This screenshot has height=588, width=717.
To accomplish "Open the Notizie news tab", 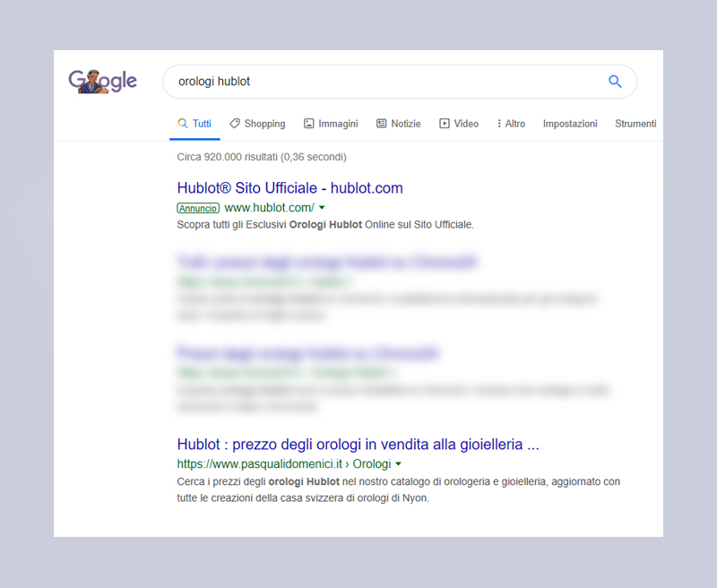I will 398,124.
